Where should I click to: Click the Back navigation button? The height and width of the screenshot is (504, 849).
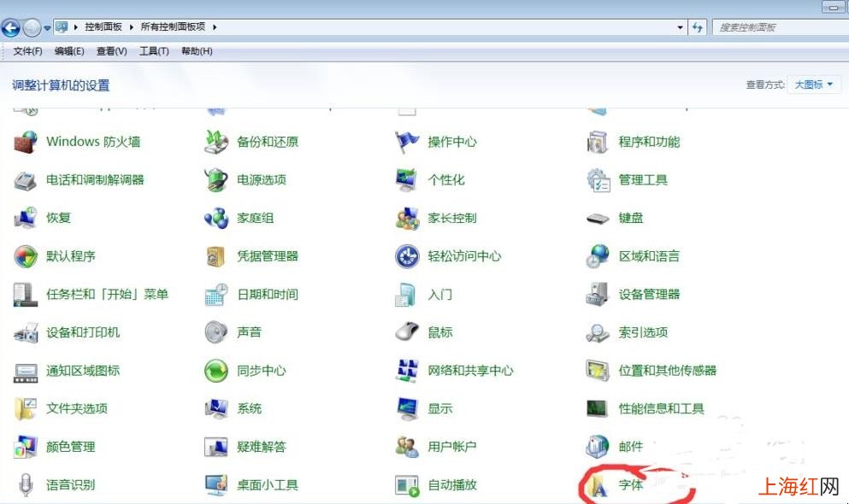11,27
